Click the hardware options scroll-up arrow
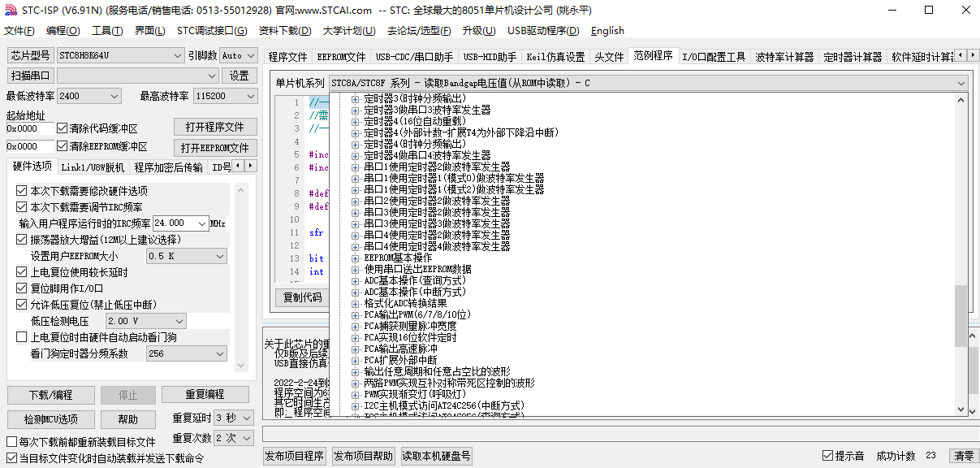Screen dimensions: 980x468 tap(240, 188)
